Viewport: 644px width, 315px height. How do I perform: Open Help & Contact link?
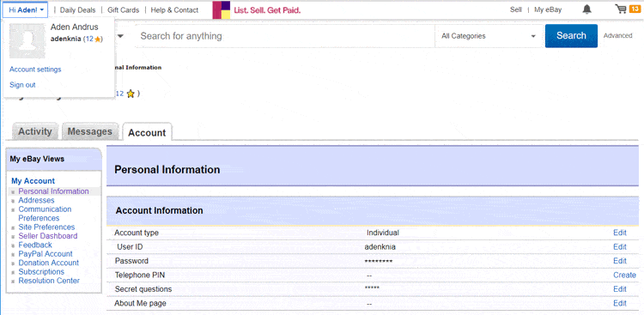tap(174, 9)
